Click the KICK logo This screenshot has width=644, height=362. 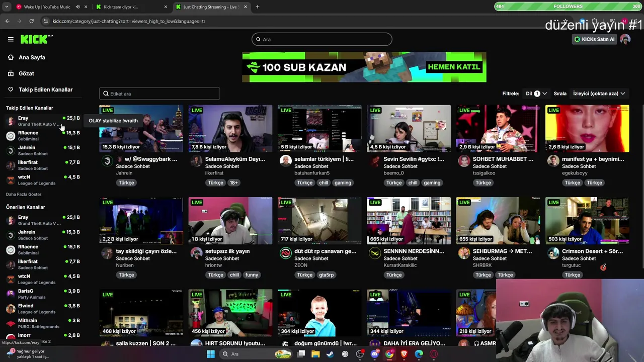pyautogui.click(x=36, y=39)
